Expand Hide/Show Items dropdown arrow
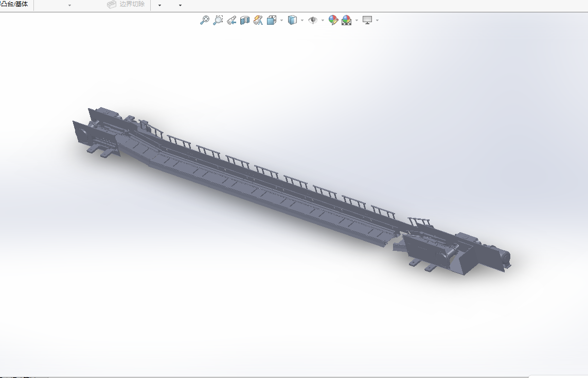 (x=323, y=20)
